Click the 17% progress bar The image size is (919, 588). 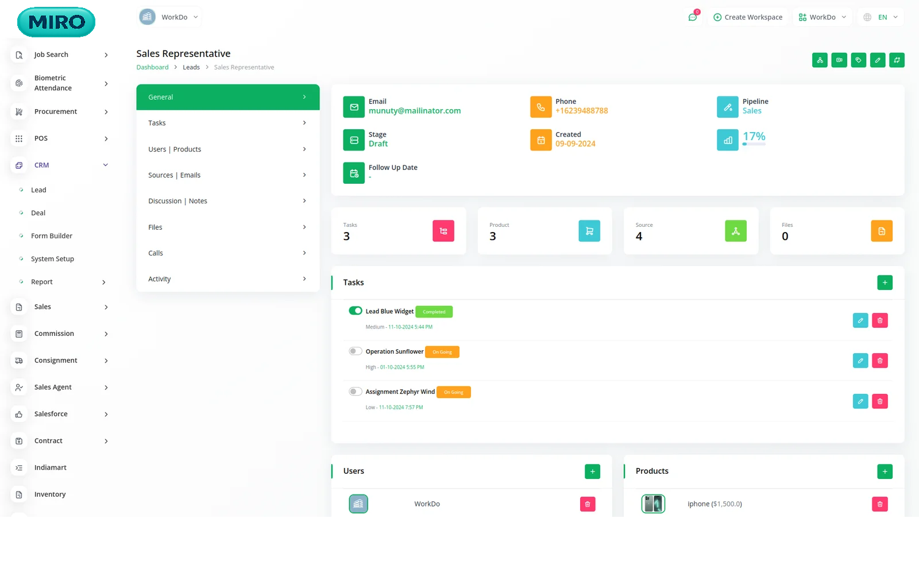coord(754,144)
